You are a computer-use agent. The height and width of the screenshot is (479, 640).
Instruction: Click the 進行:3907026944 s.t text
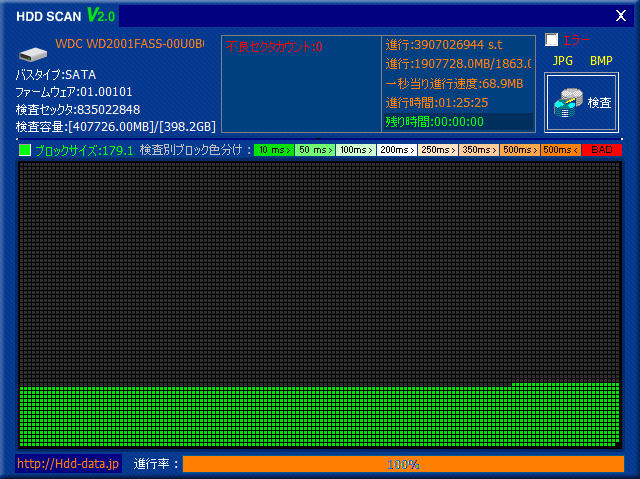pos(444,44)
